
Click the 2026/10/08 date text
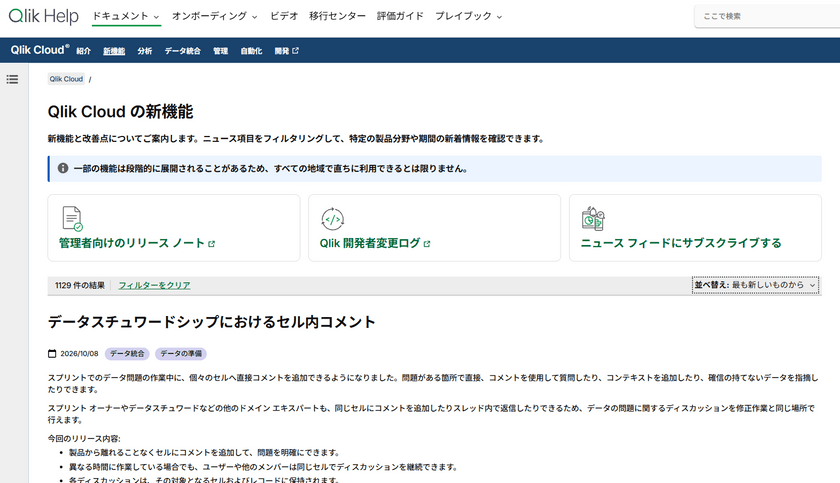[79, 354]
